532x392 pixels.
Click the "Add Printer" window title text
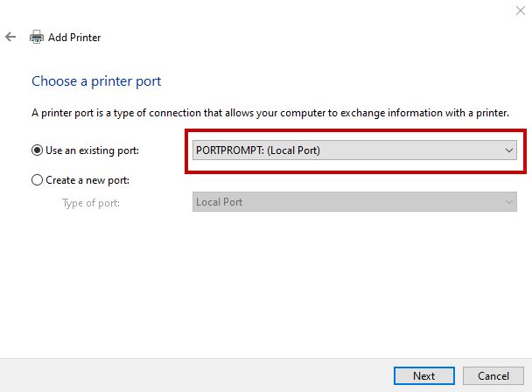point(74,38)
